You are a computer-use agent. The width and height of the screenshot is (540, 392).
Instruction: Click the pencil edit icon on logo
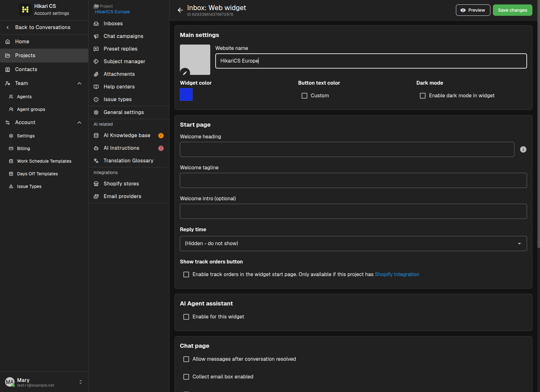coord(185,73)
